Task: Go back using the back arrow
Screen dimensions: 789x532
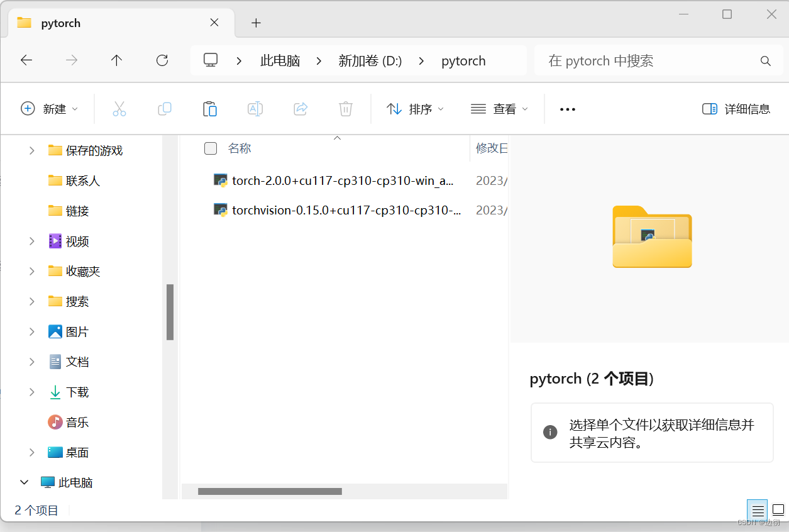Action: coord(26,60)
